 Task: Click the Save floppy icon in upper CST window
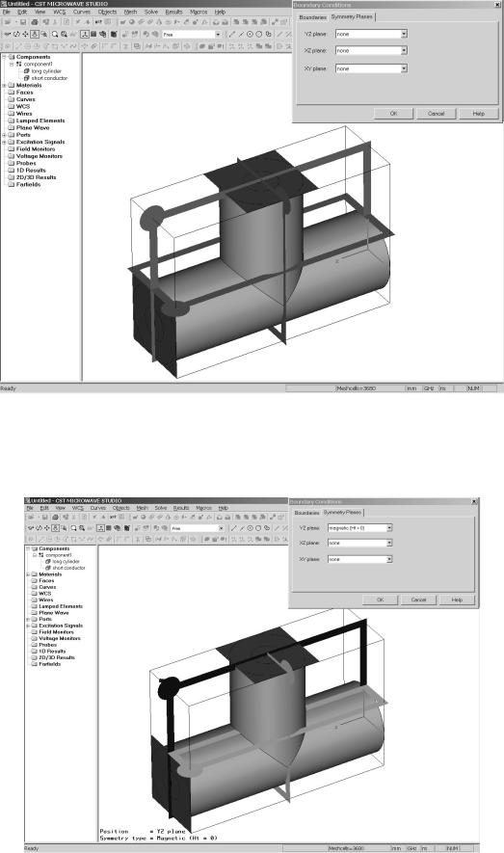point(23,22)
